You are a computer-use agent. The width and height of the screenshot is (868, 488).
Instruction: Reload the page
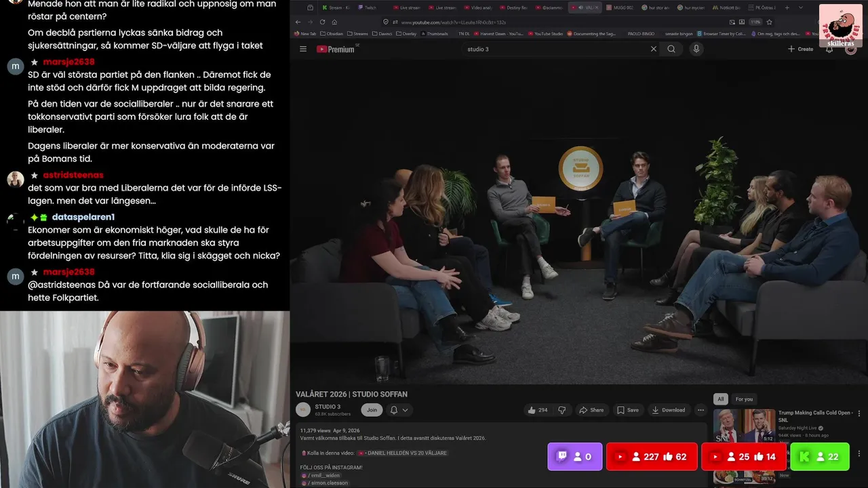322,22
